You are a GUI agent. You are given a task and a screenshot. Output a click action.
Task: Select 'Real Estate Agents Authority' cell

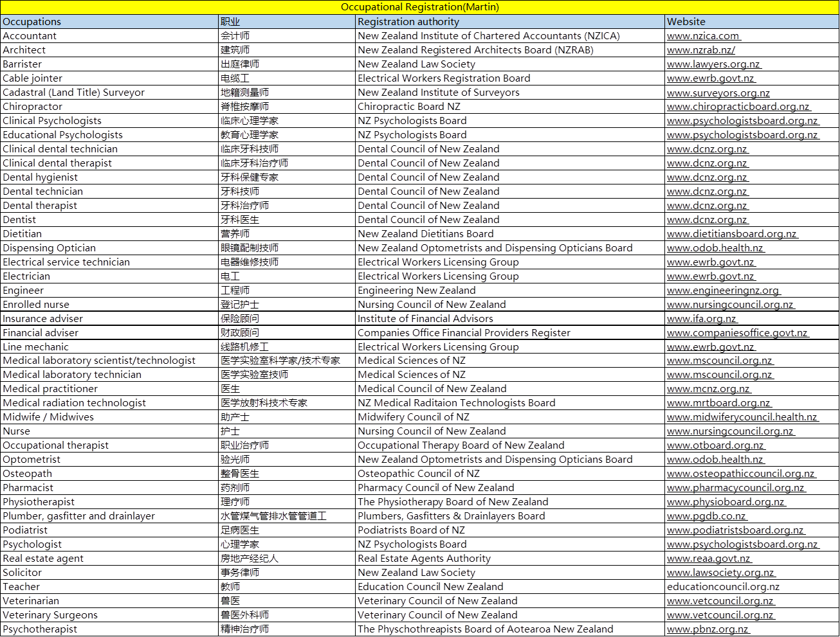[511, 559]
